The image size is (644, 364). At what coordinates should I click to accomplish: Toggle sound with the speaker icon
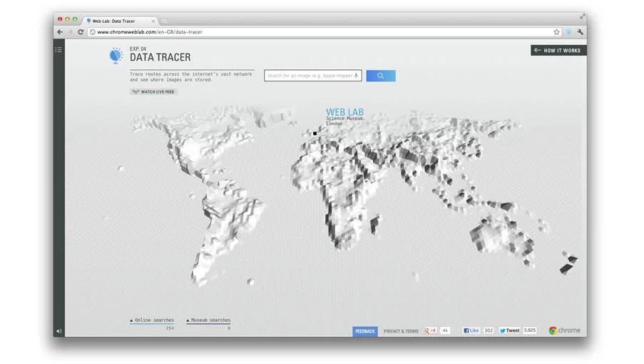(x=59, y=331)
